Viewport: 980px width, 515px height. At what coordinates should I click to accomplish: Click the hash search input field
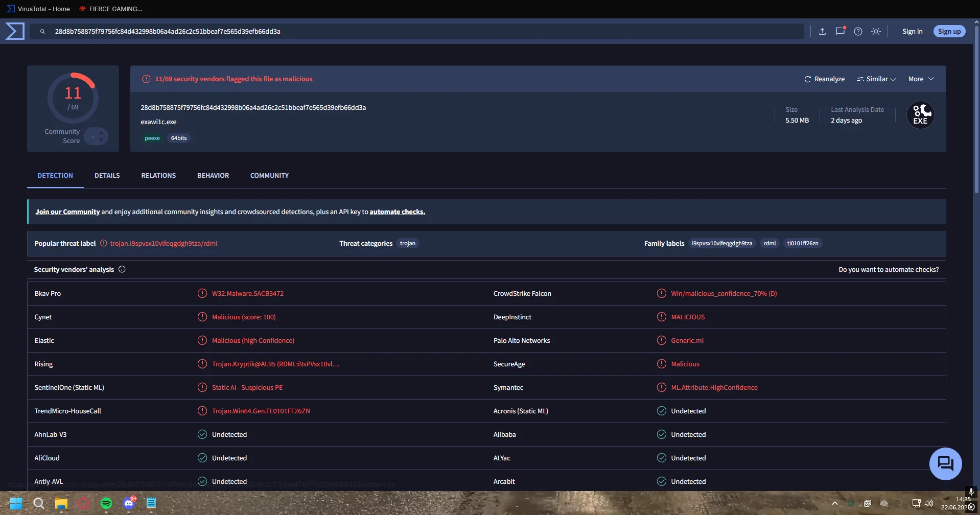(x=416, y=31)
